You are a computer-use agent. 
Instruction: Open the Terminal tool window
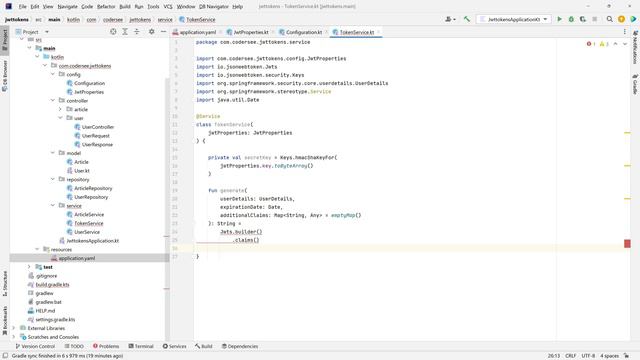pyautogui.click(x=141, y=346)
